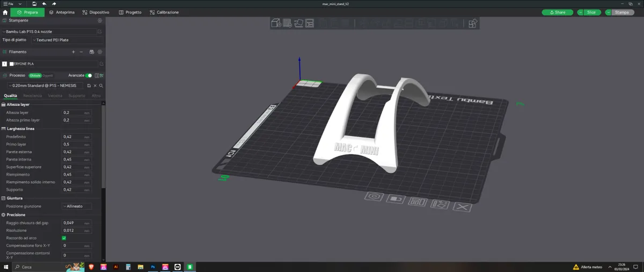Search the process settings
This screenshot has height=272, width=644.
click(101, 85)
